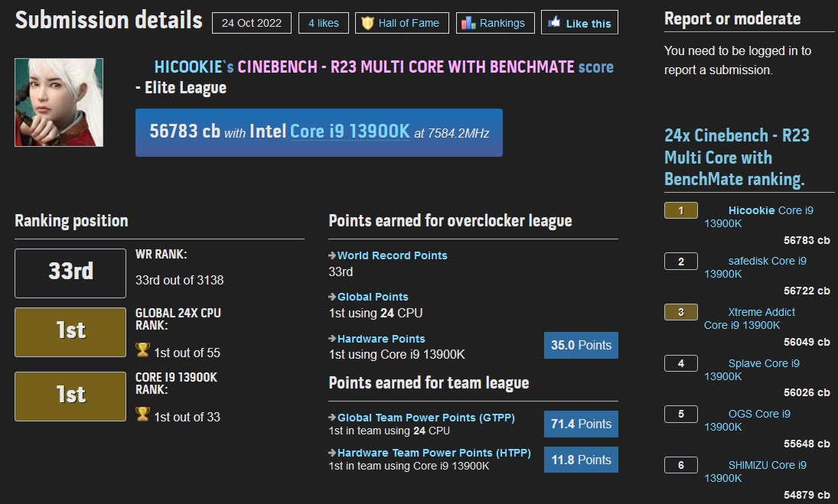Open safedisk Core i9 13900K ranking entry
This screenshot has height=504, width=838.
point(755,268)
